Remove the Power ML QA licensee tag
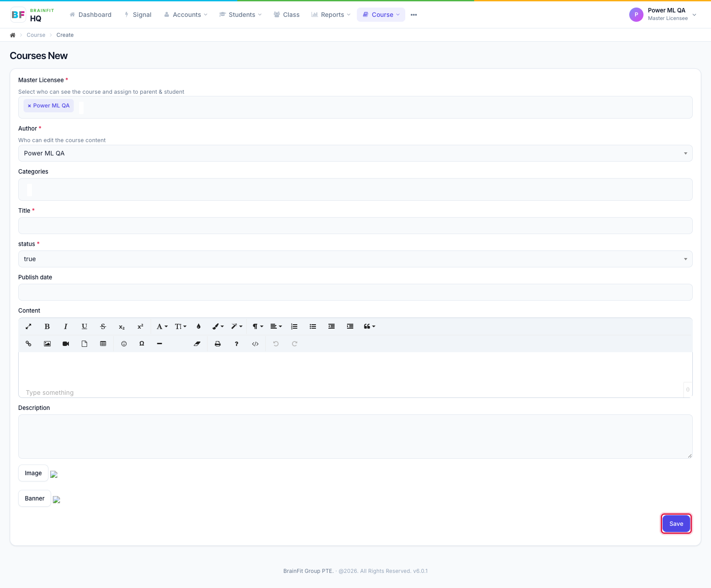 click(x=29, y=106)
